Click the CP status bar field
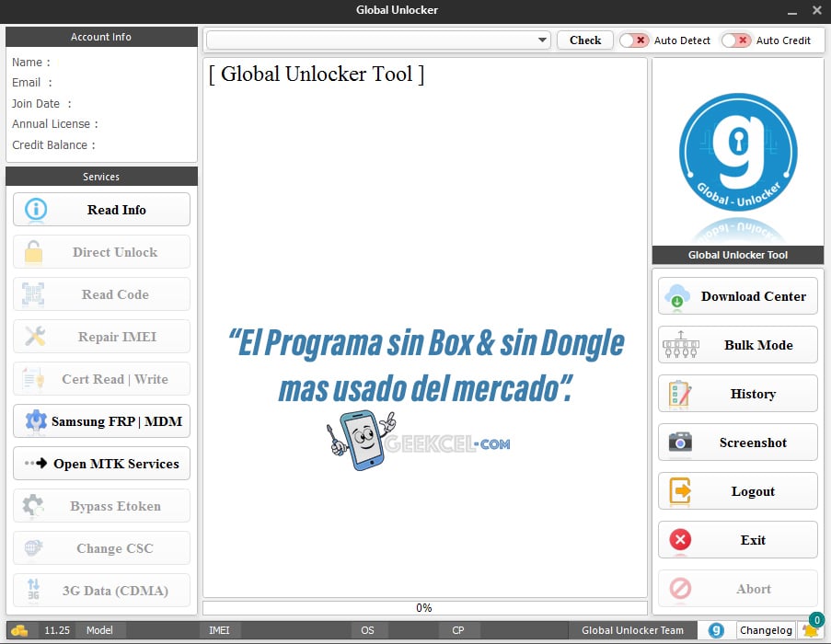Image resolution: width=831 pixels, height=644 pixels. [x=458, y=630]
